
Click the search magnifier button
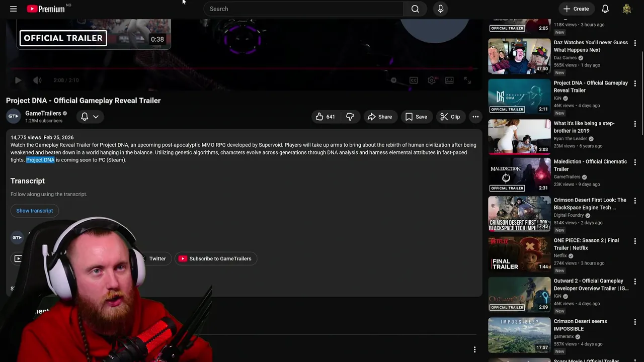point(415,9)
